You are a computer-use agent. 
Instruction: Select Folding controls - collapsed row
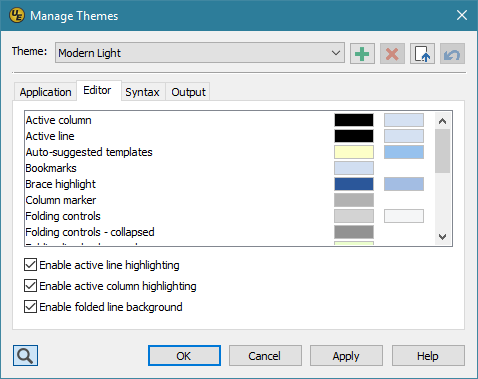(x=229, y=232)
